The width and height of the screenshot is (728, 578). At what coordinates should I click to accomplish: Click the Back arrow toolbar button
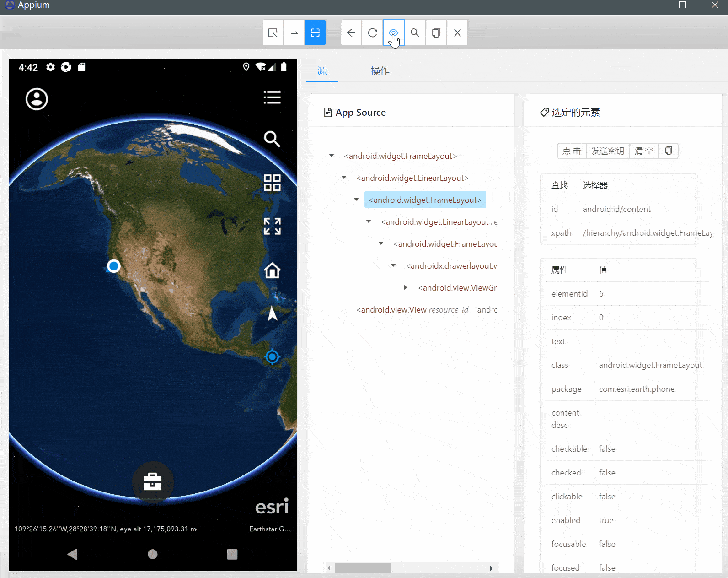coord(351,32)
